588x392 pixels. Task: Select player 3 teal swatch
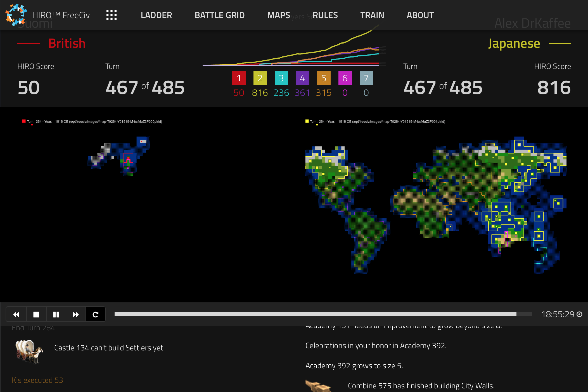(x=281, y=78)
